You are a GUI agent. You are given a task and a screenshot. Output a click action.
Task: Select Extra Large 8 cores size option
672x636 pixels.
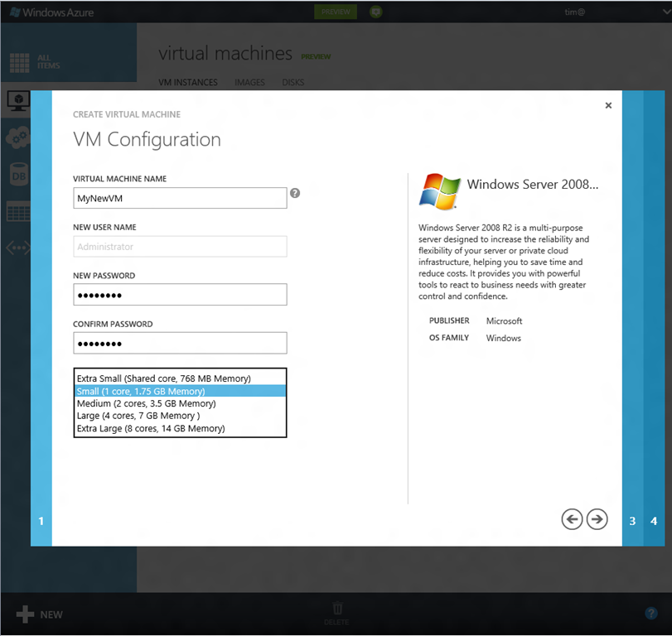(x=180, y=428)
